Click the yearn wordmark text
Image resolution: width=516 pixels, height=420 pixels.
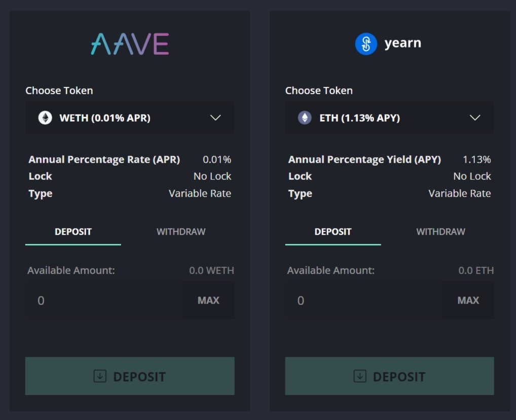[403, 44]
